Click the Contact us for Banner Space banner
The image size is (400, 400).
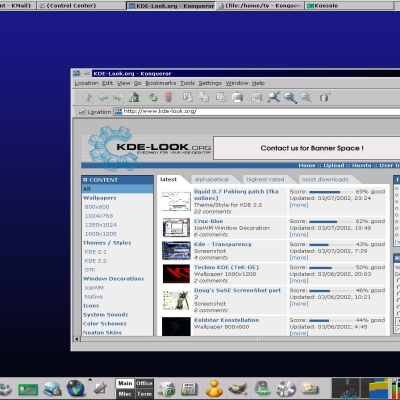pyautogui.click(x=307, y=148)
